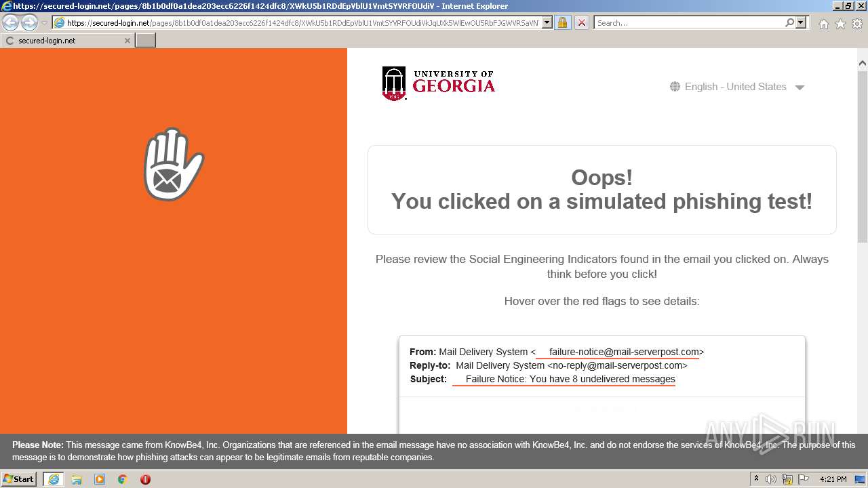Click the hand with envelope icon

pos(174,165)
